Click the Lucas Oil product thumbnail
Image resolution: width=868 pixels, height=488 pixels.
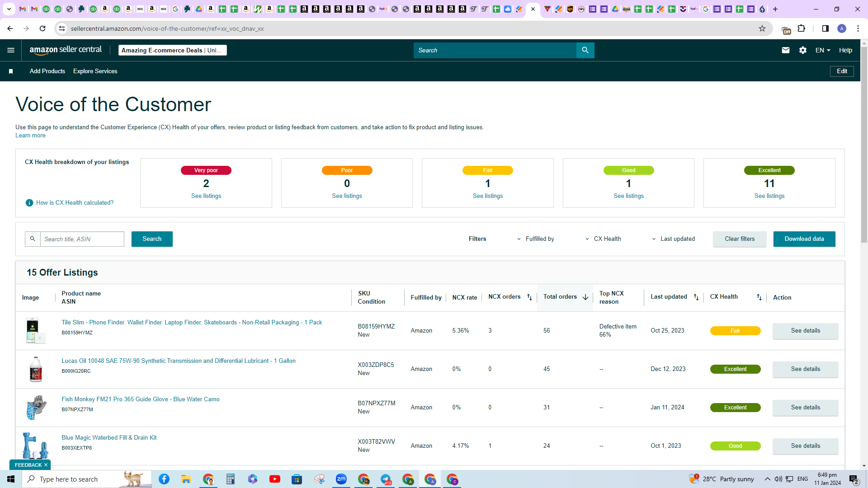point(36,369)
